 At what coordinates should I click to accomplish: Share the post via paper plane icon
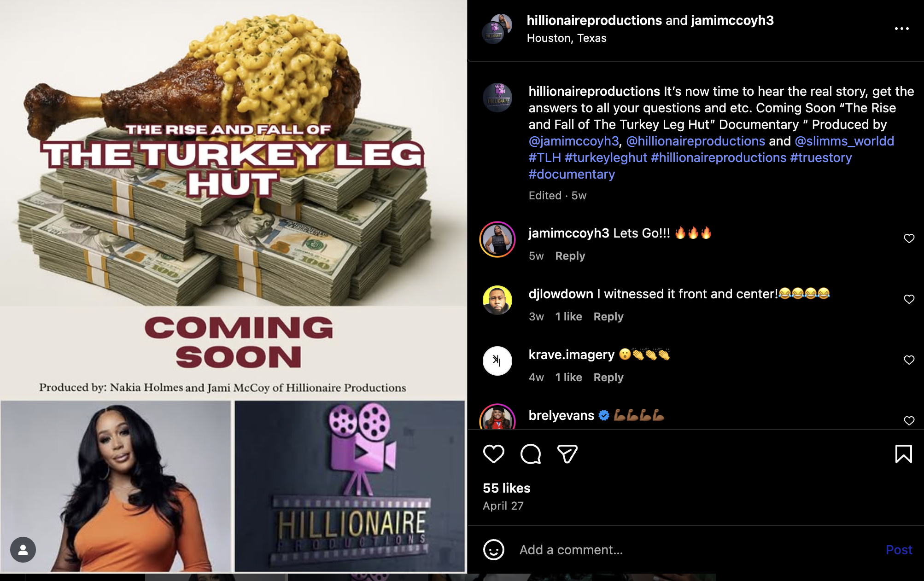pyautogui.click(x=567, y=454)
